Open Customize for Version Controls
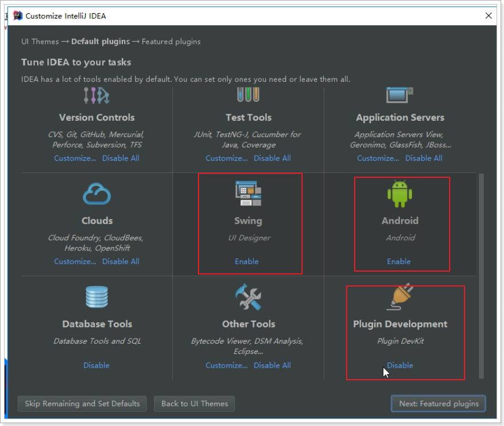This screenshot has height=426, width=504. pos(75,158)
